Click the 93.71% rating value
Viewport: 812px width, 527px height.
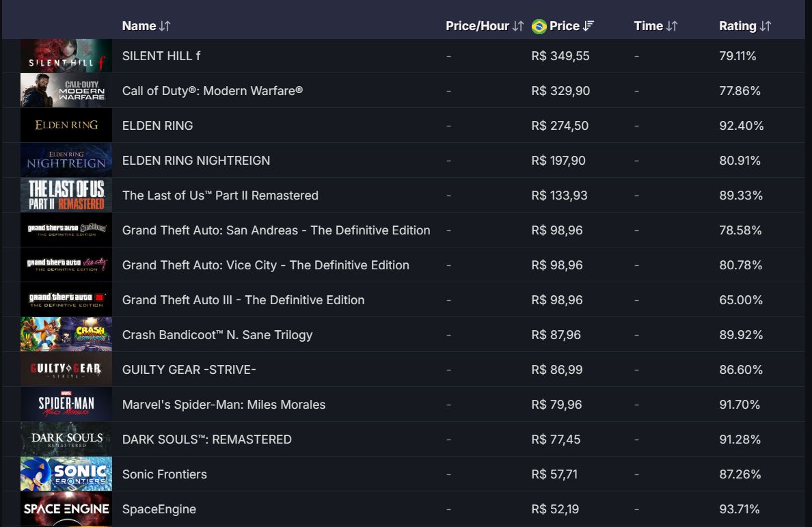click(x=739, y=509)
